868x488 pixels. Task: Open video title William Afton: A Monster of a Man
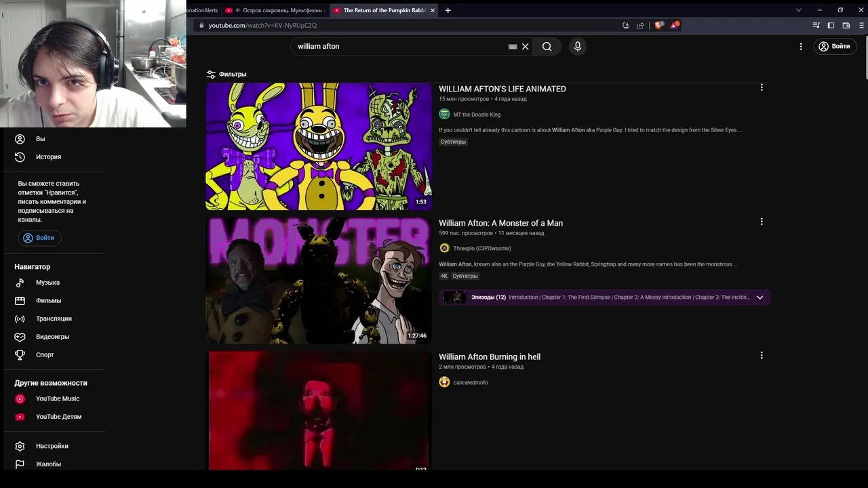(500, 223)
